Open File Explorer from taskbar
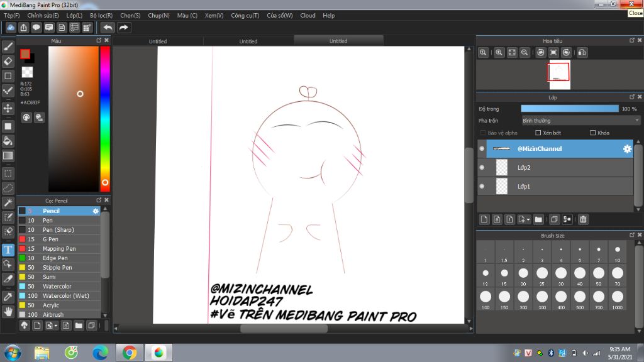 42,353
